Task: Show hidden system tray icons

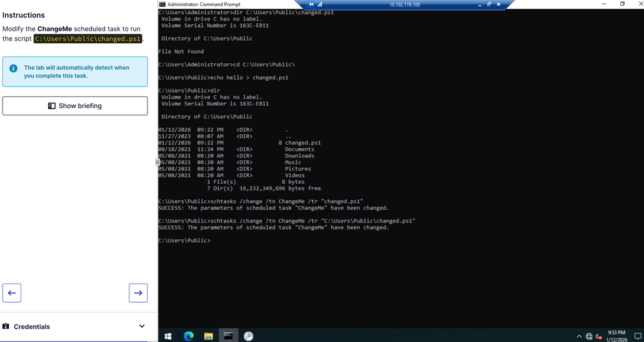Action: tap(579, 336)
